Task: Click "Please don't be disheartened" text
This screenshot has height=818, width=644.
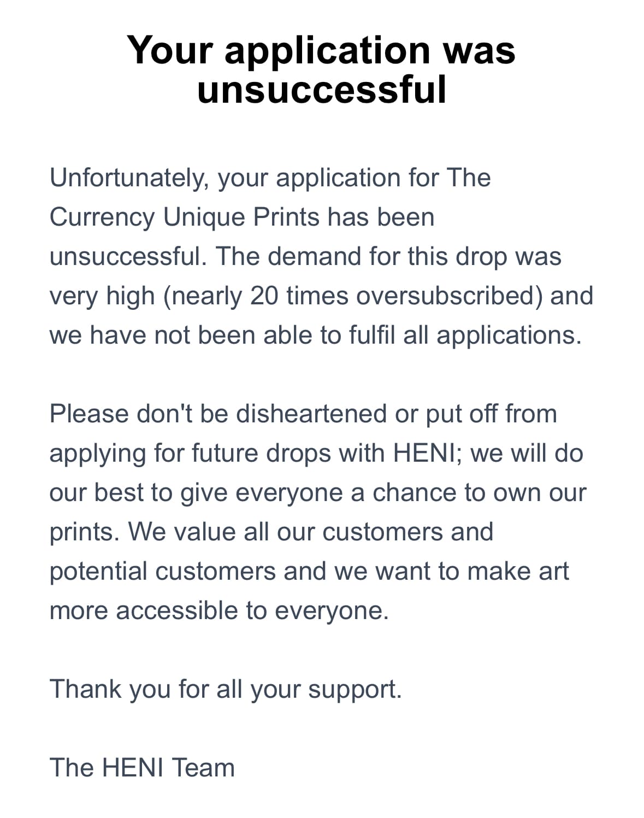Action: pyautogui.click(x=218, y=414)
